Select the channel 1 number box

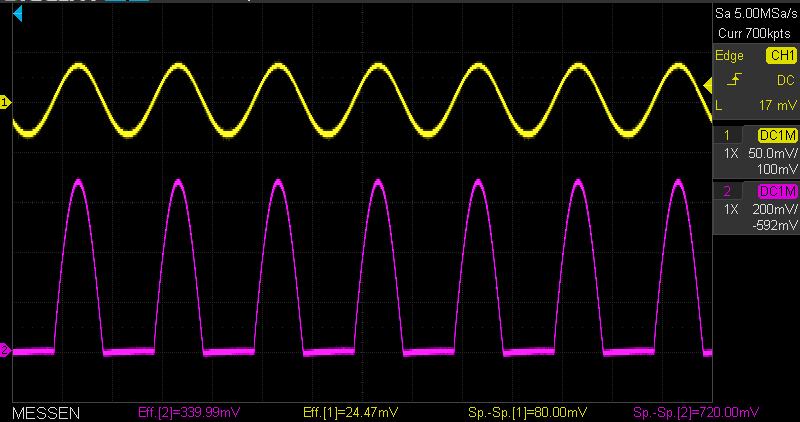pyautogui.click(x=727, y=135)
